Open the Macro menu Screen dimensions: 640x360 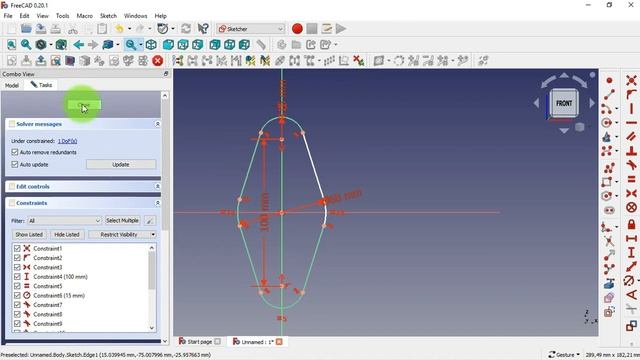pyautogui.click(x=84, y=16)
